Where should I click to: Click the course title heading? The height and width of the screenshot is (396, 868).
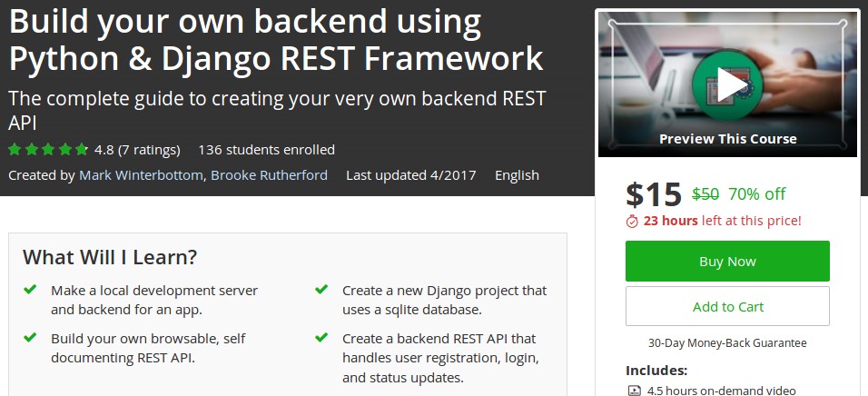(276, 40)
